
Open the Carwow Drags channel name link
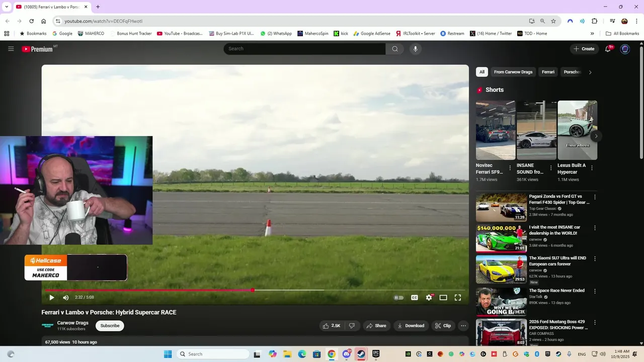(x=73, y=323)
